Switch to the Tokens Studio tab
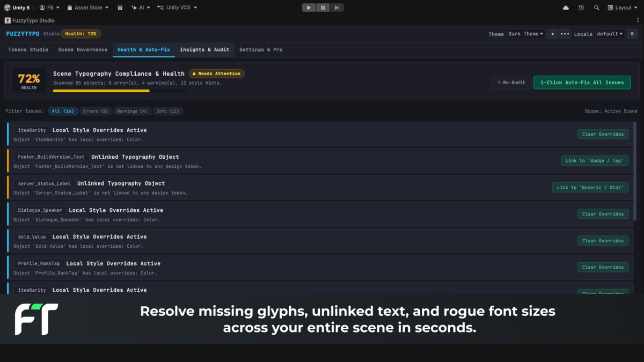This screenshot has height=362, width=644. click(28, 49)
